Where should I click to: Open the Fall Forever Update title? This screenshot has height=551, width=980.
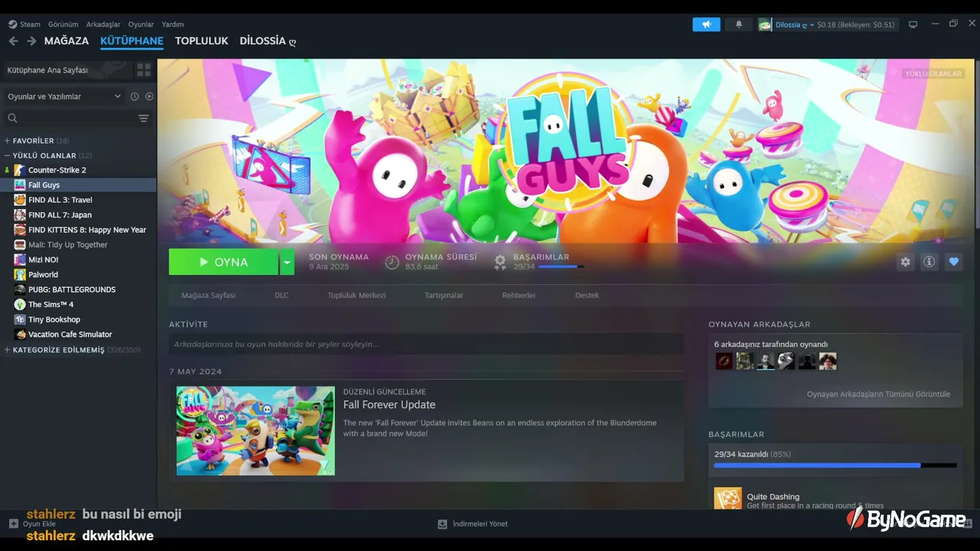tap(389, 405)
